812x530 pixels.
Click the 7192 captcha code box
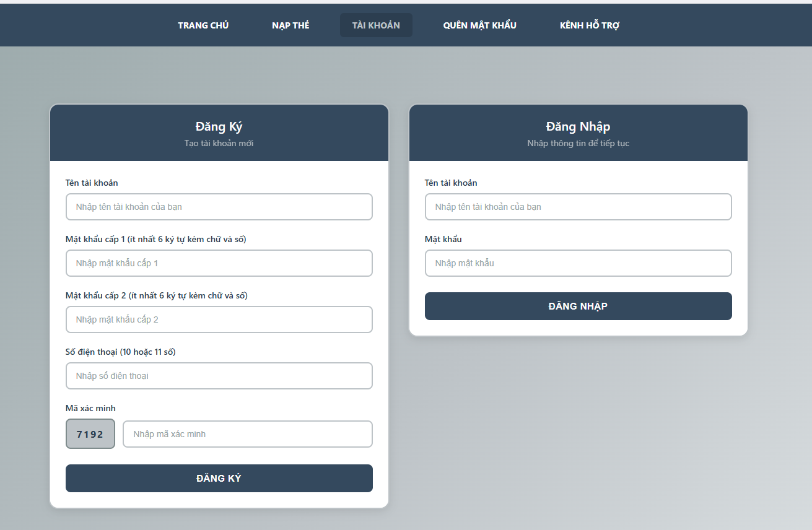click(x=90, y=434)
